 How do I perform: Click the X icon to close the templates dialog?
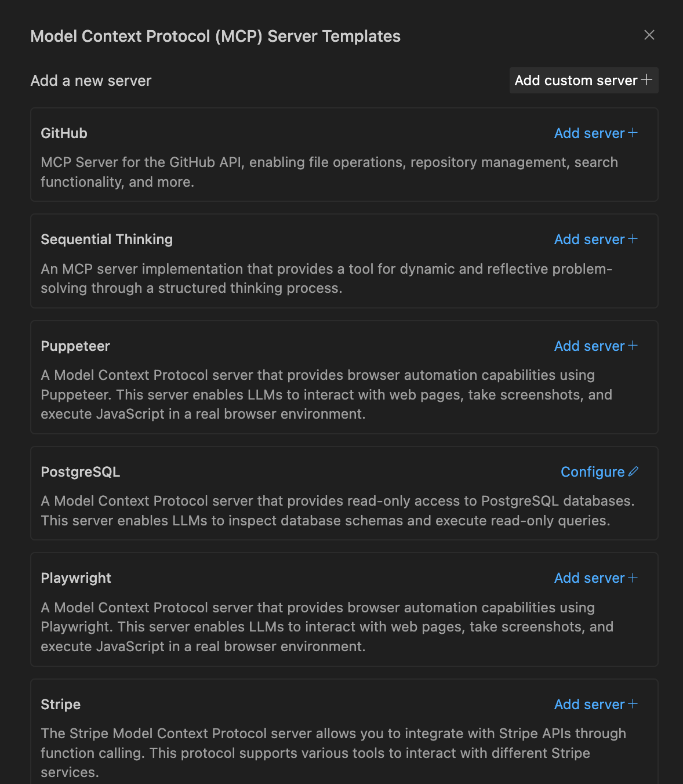(x=649, y=35)
